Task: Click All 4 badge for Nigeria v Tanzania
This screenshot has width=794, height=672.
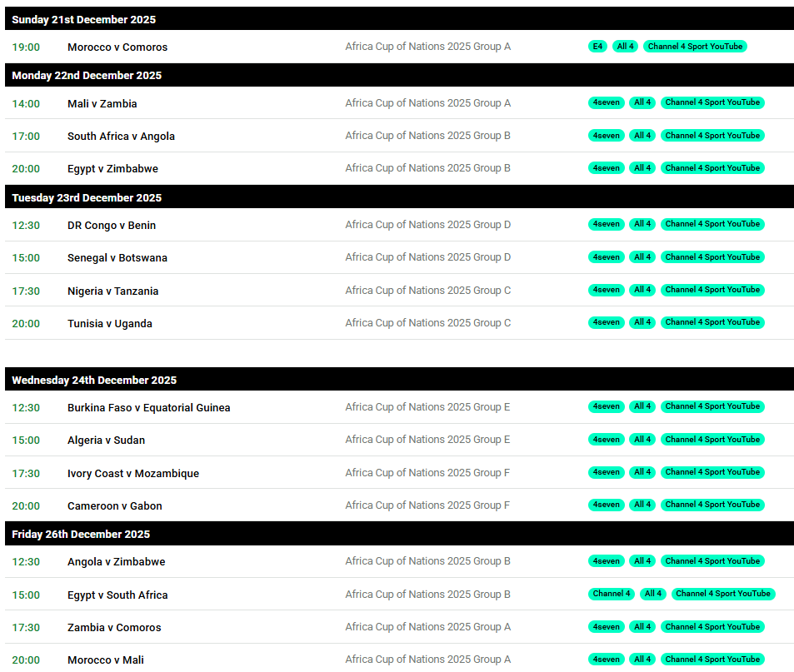Action: click(x=642, y=290)
